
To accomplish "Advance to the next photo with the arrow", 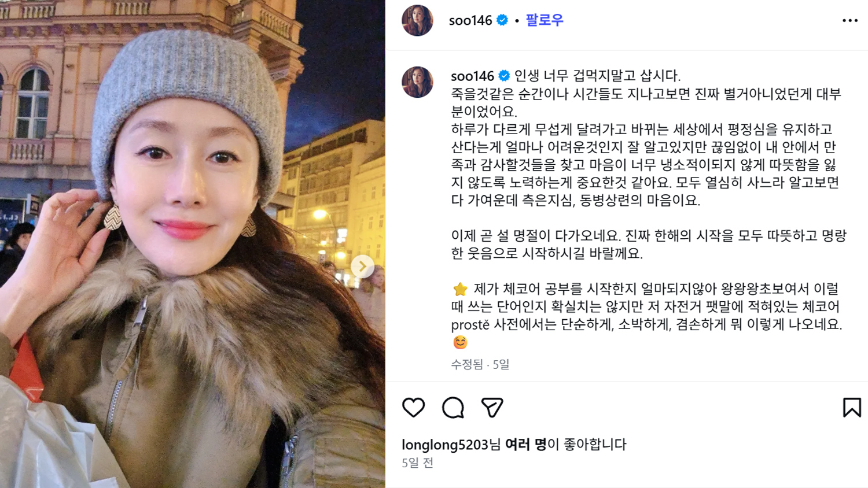I will (x=362, y=266).
